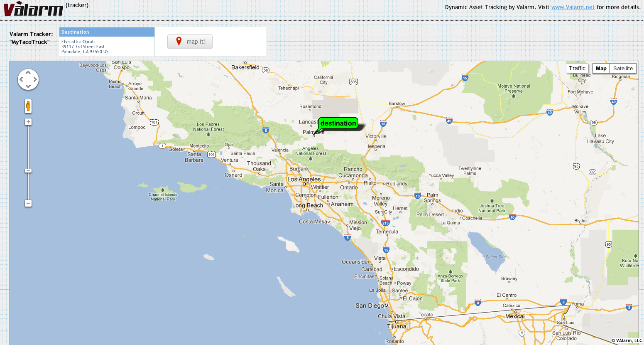Pan the map right with the arrow control
The height and width of the screenshot is (345, 644).
(35, 79)
